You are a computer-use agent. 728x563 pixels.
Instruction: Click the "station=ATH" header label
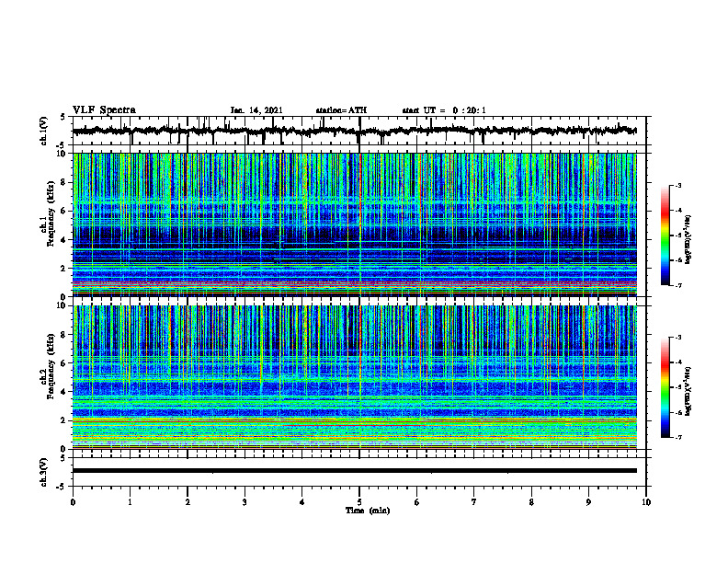point(341,110)
